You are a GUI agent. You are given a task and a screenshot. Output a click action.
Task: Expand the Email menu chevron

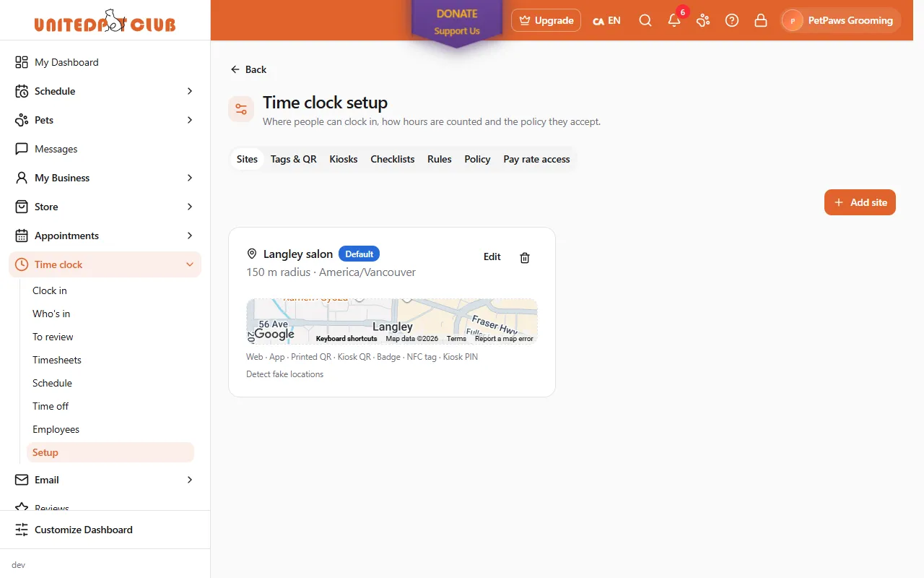point(190,480)
